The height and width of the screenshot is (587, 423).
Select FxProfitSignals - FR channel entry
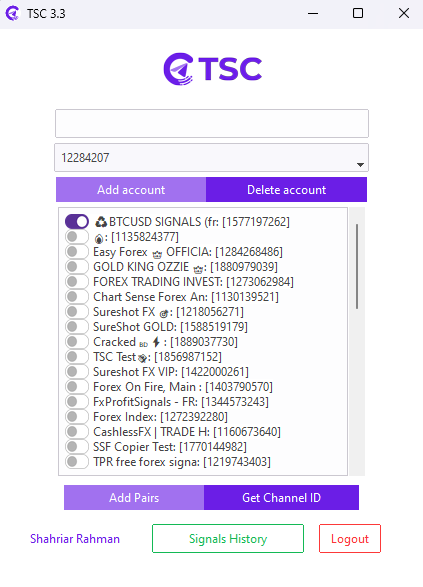point(181,402)
